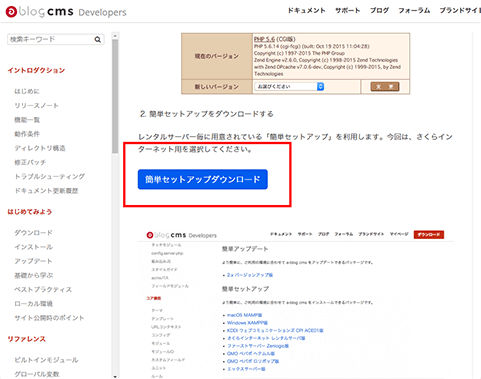Click the macOS MAMP版 link in lower screenshot
The image size is (481, 379).
click(244, 315)
